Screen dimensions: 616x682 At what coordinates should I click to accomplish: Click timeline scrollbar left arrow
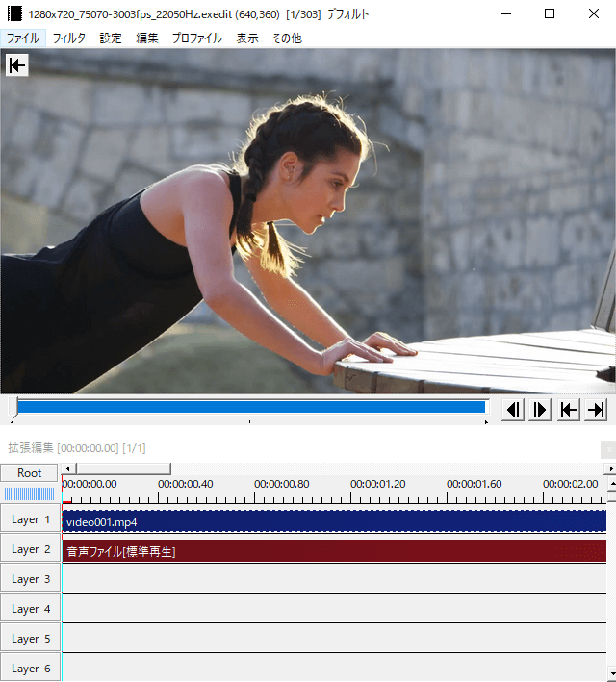tap(67, 468)
